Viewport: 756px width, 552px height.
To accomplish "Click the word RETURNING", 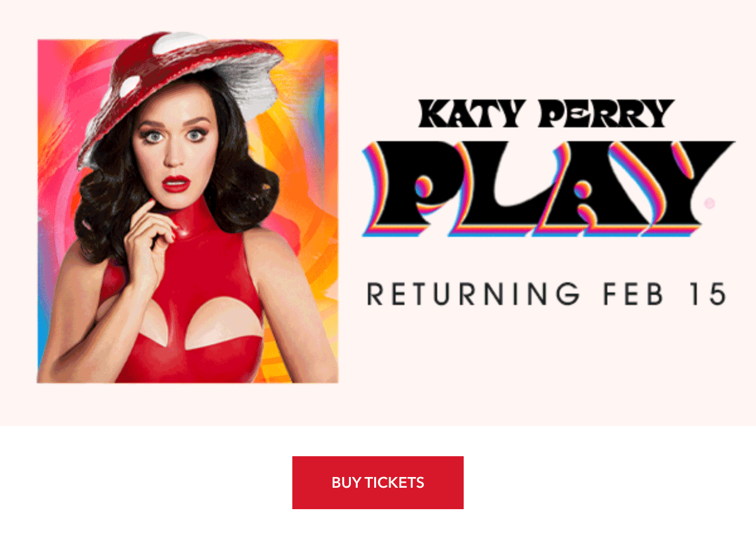I will [x=473, y=294].
